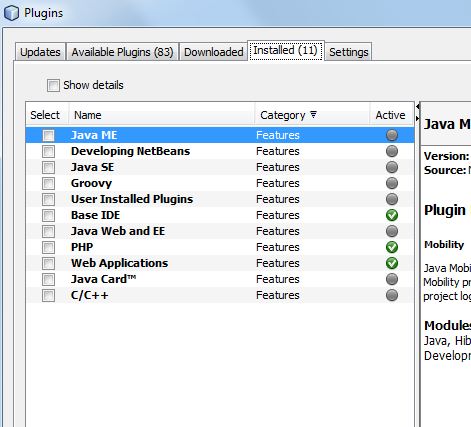471x427 pixels.
Task: Select the Base IDE checkbox
Action: pos(48,215)
